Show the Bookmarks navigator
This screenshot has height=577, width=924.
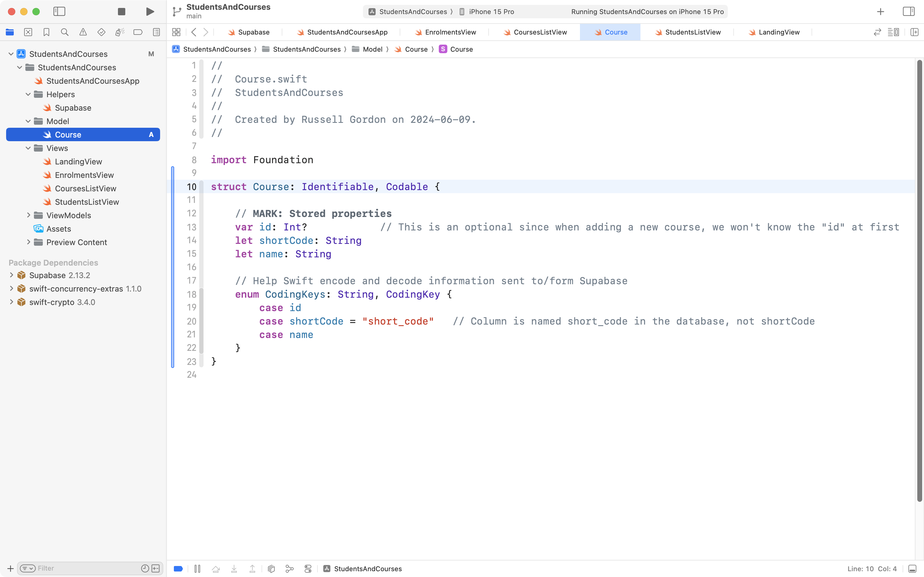(x=46, y=32)
